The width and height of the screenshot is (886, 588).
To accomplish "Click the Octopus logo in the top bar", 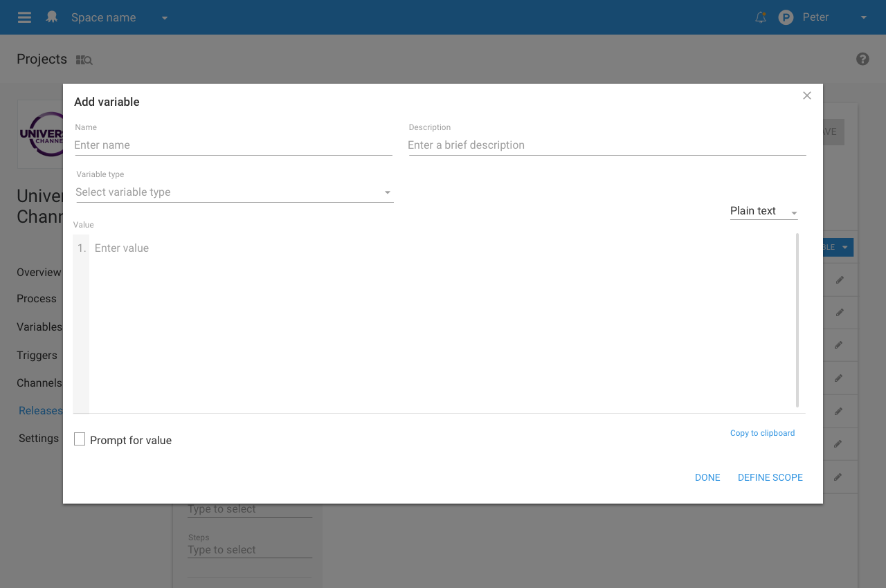I will [52, 17].
